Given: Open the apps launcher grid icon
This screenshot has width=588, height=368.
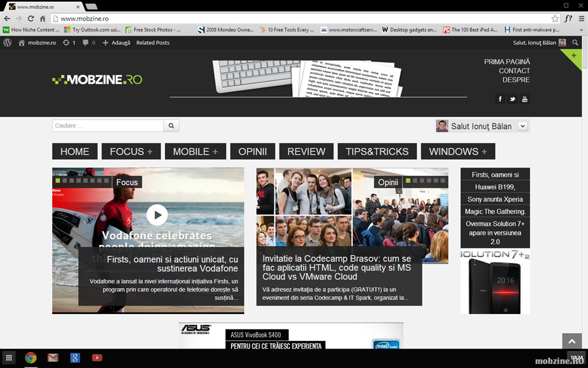Looking at the screenshot, I should 9,358.
